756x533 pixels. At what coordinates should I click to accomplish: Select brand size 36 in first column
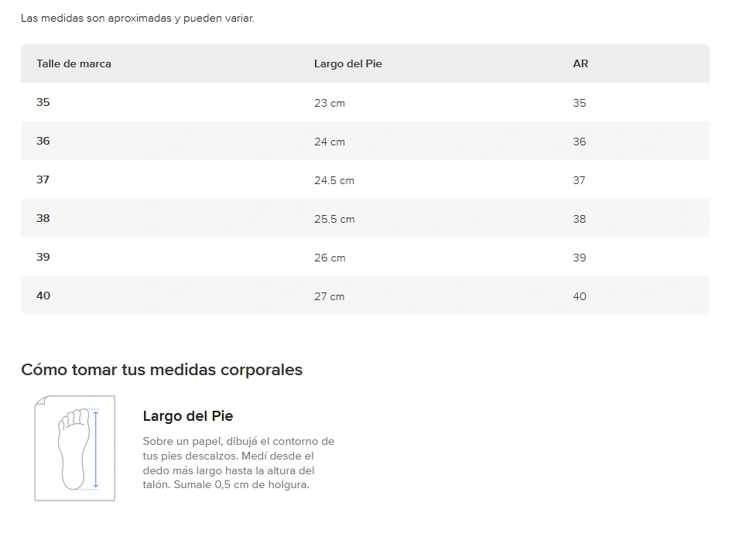43,141
